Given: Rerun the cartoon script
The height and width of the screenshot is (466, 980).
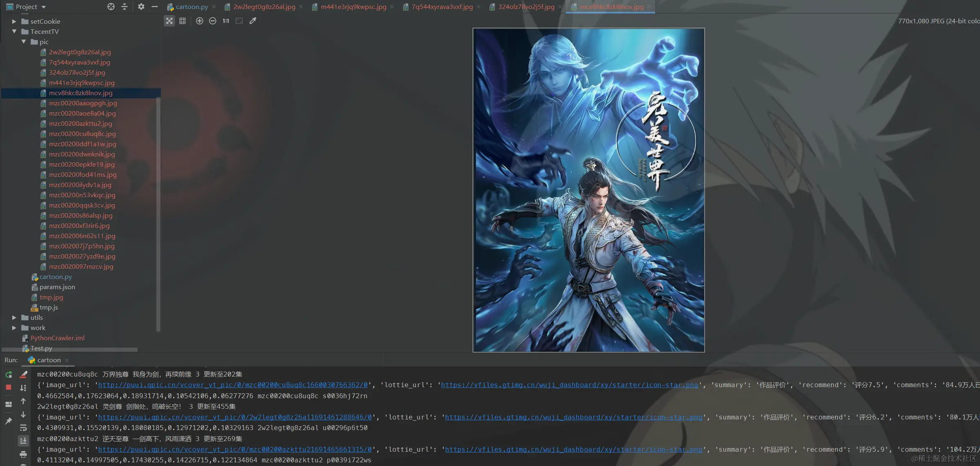Looking at the screenshot, I should click(x=9, y=374).
